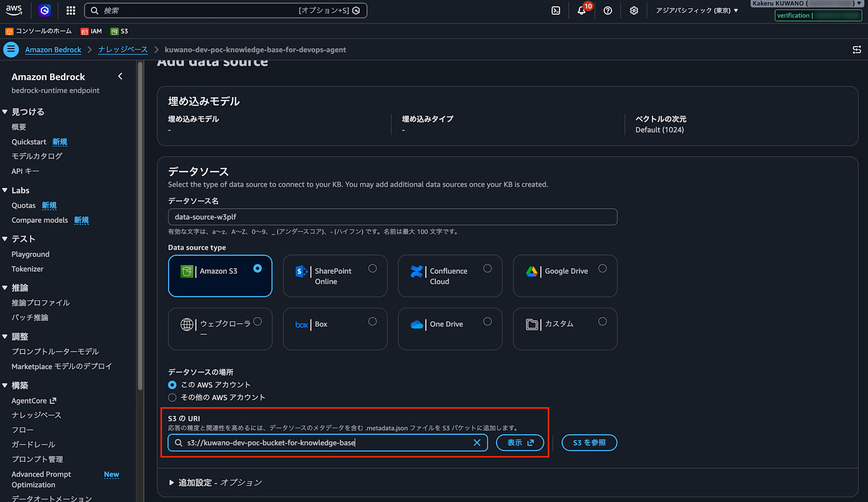
Task: Open the S3 bookmark
Action: (x=119, y=31)
